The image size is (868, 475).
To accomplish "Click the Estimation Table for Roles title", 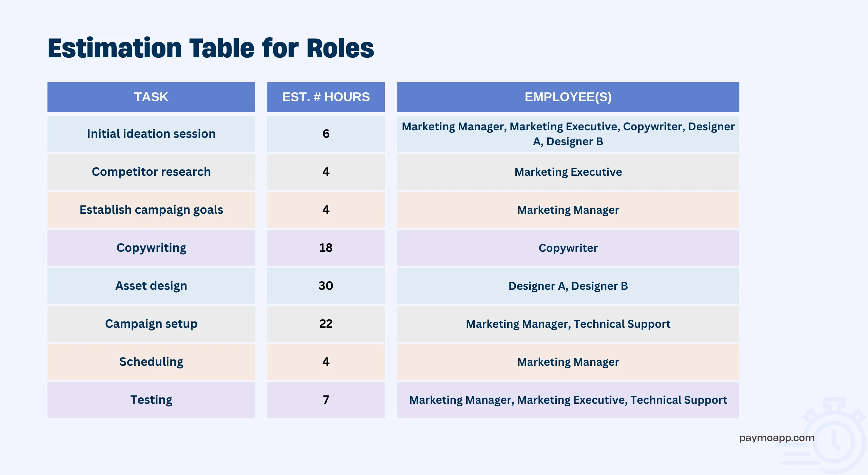I will 211,48.
